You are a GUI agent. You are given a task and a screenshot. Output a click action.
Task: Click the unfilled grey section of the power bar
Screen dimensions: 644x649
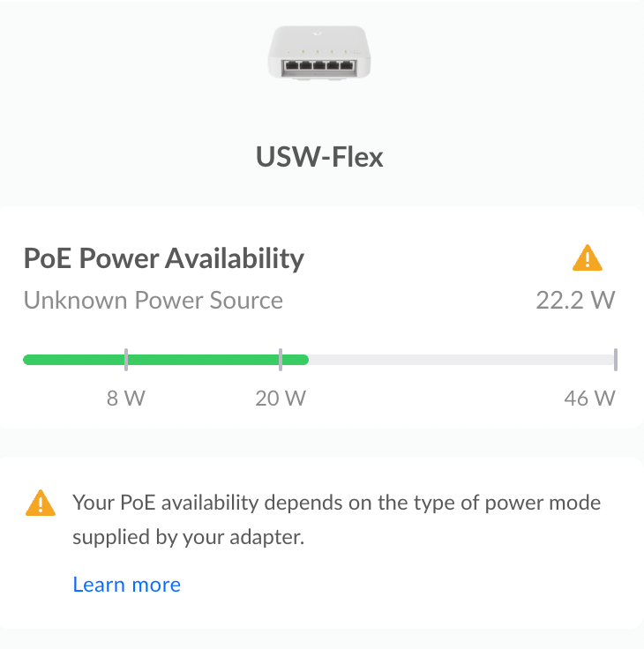[461, 360]
